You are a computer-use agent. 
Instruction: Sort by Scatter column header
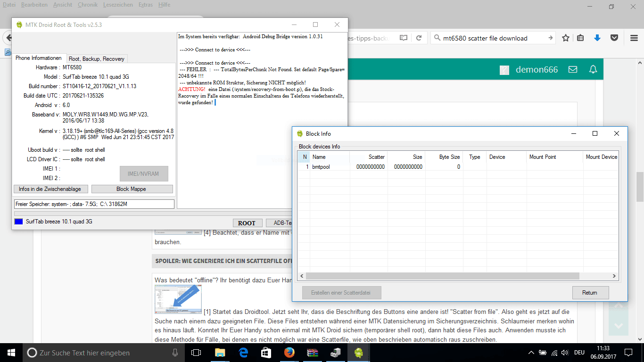tap(369, 157)
